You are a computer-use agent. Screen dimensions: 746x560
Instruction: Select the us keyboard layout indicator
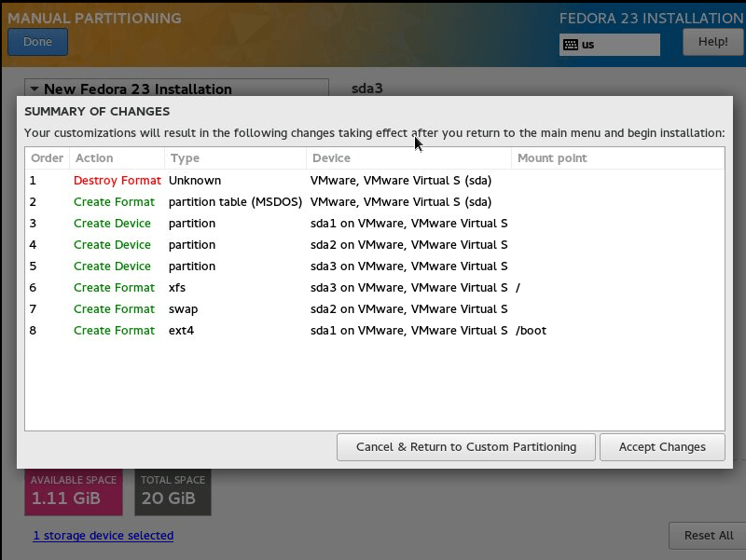[610, 45]
